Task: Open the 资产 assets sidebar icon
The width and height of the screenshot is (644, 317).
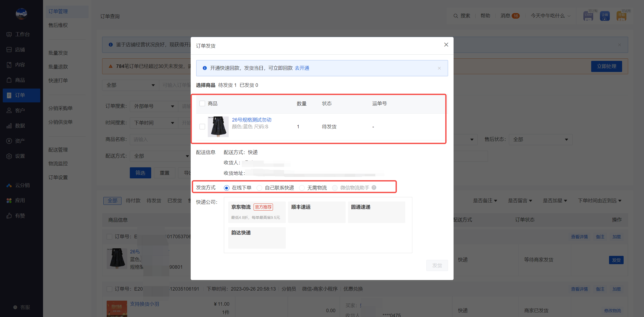Action: [9, 141]
